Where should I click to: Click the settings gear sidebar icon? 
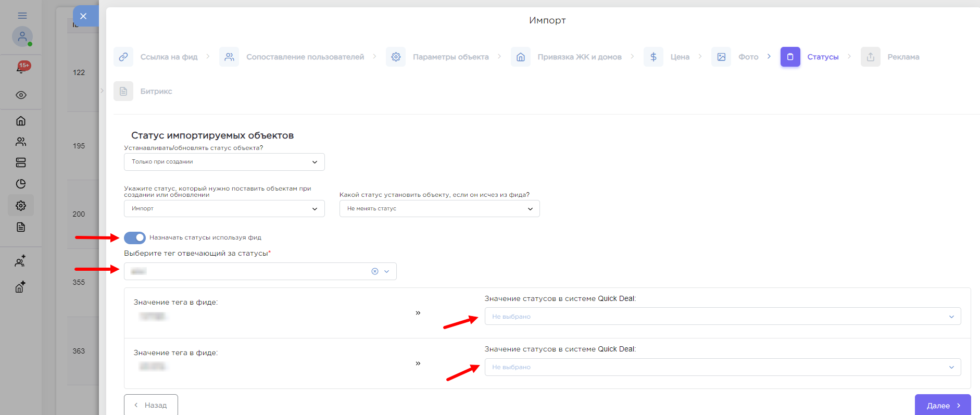(21, 206)
